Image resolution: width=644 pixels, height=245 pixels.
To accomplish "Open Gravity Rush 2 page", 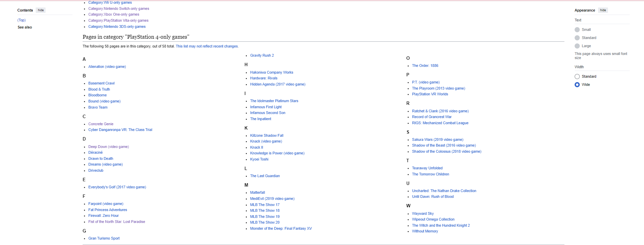I will (262, 55).
